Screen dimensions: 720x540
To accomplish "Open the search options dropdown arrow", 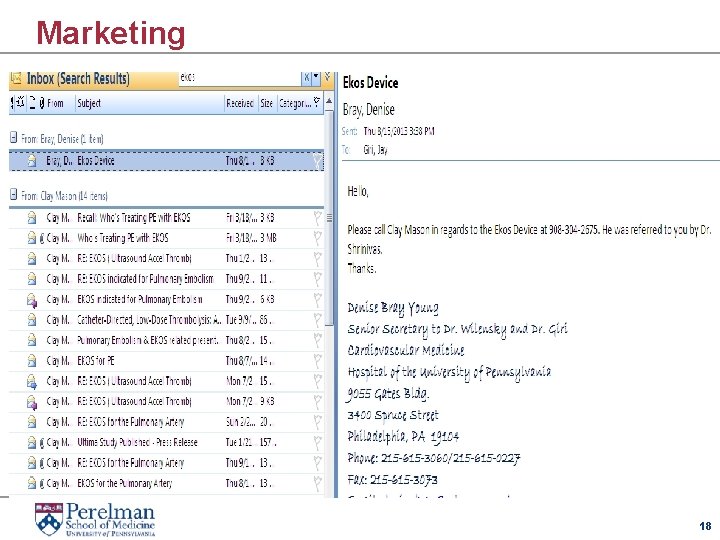I will click(x=316, y=79).
